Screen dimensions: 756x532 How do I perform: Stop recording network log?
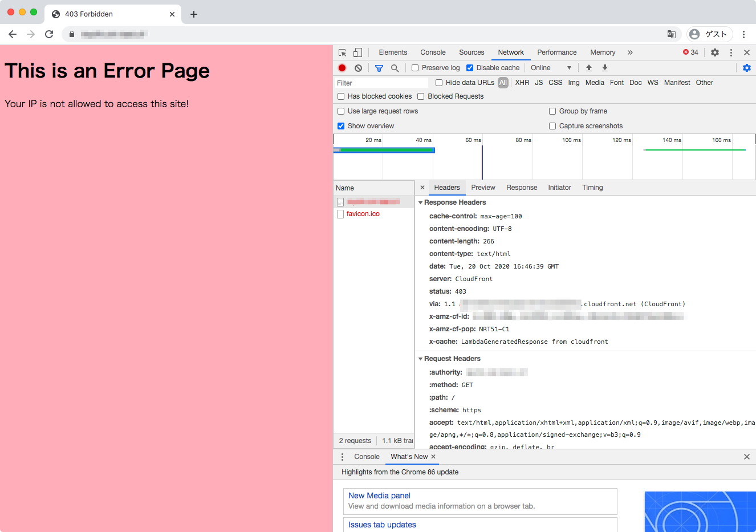341,67
